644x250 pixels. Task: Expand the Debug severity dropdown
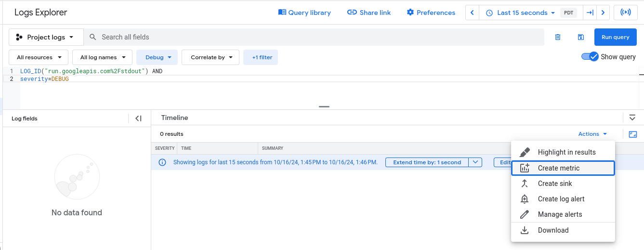(x=157, y=57)
